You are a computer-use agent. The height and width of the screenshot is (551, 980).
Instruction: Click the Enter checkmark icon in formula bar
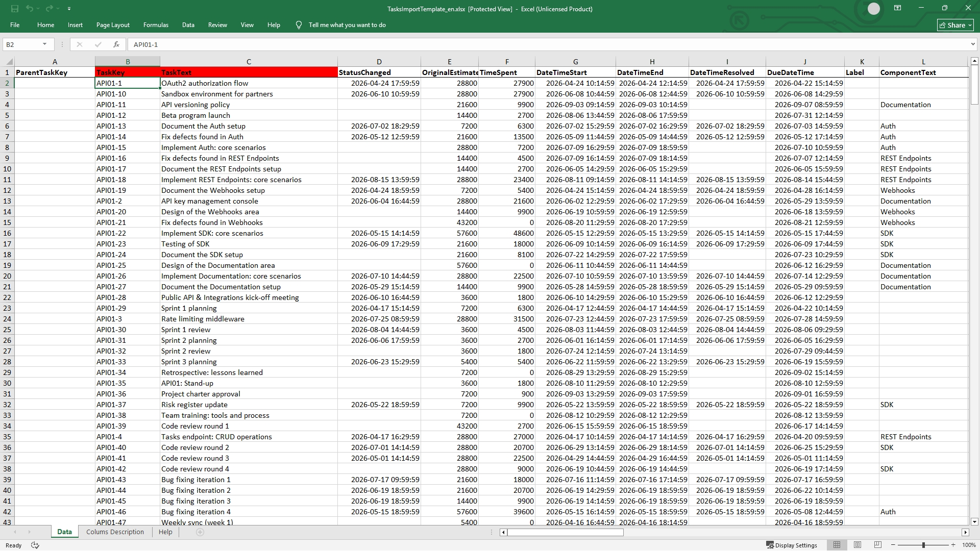[98, 44]
